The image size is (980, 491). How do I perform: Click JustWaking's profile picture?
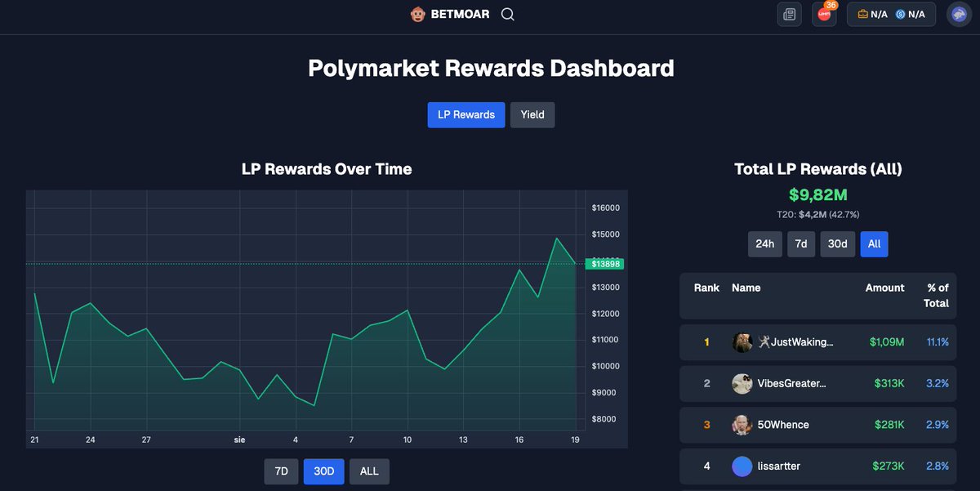tap(742, 342)
